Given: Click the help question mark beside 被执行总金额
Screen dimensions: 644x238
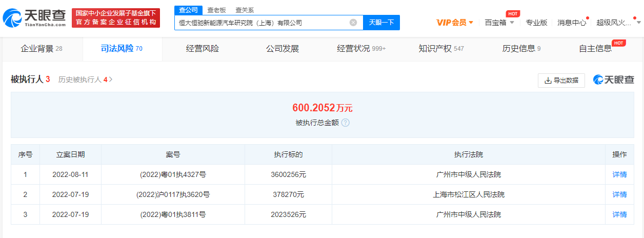Looking at the screenshot, I should point(346,123).
